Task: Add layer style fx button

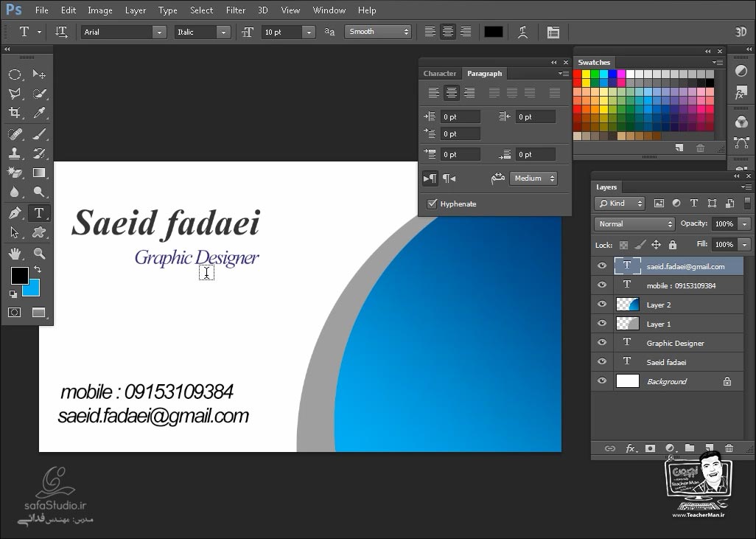Action: tap(630, 448)
